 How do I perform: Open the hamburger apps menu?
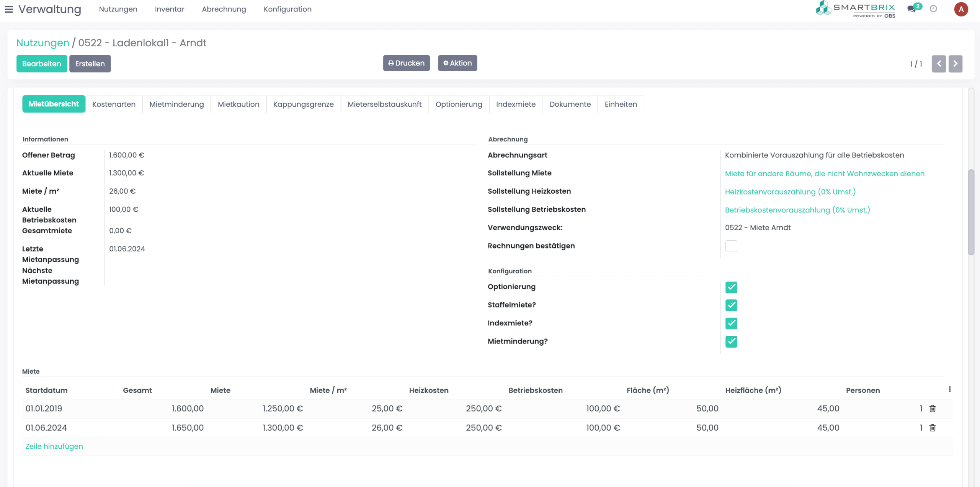click(x=9, y=9)
